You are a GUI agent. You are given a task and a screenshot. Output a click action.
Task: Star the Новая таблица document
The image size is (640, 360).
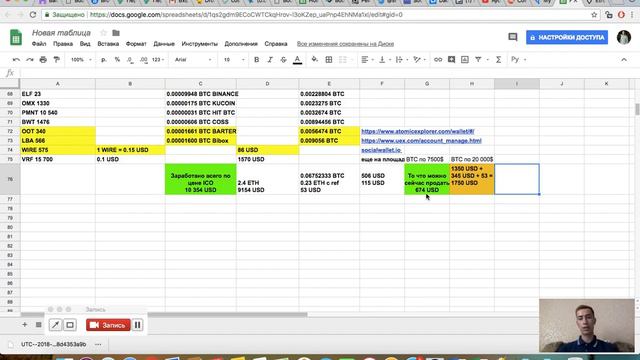(x=103, y=33)
